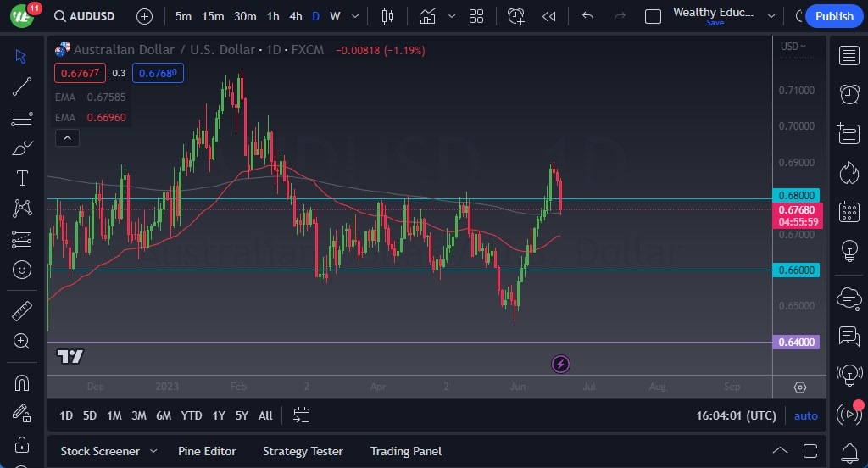The height and width of the screenshot is (468, 868).
Task: Open the timeframe interval dropdown arrow
Action: click(x=355, y=16)
